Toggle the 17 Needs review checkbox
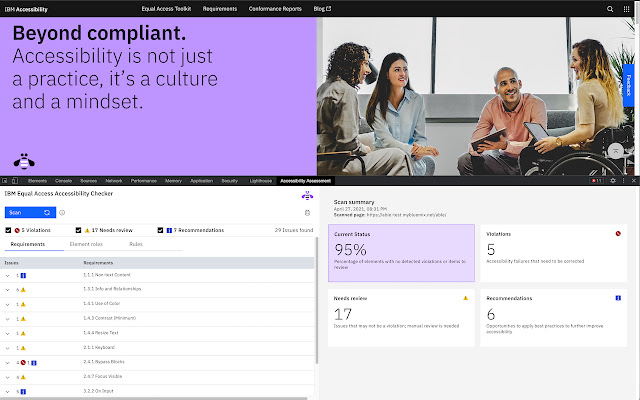 click(79, 230)
